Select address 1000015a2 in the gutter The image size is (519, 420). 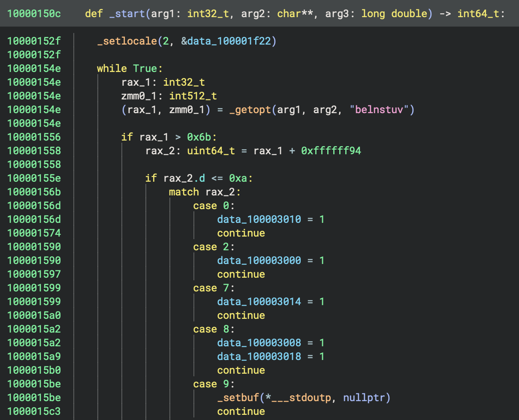point(34,343)
